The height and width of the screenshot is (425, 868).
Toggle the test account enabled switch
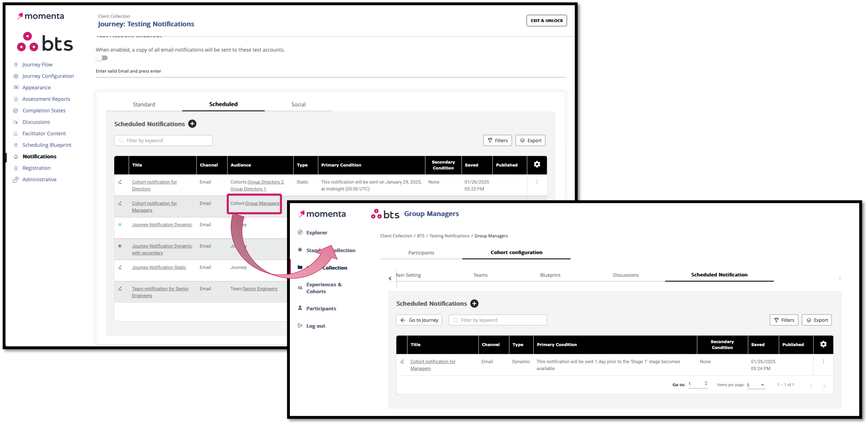102,58
